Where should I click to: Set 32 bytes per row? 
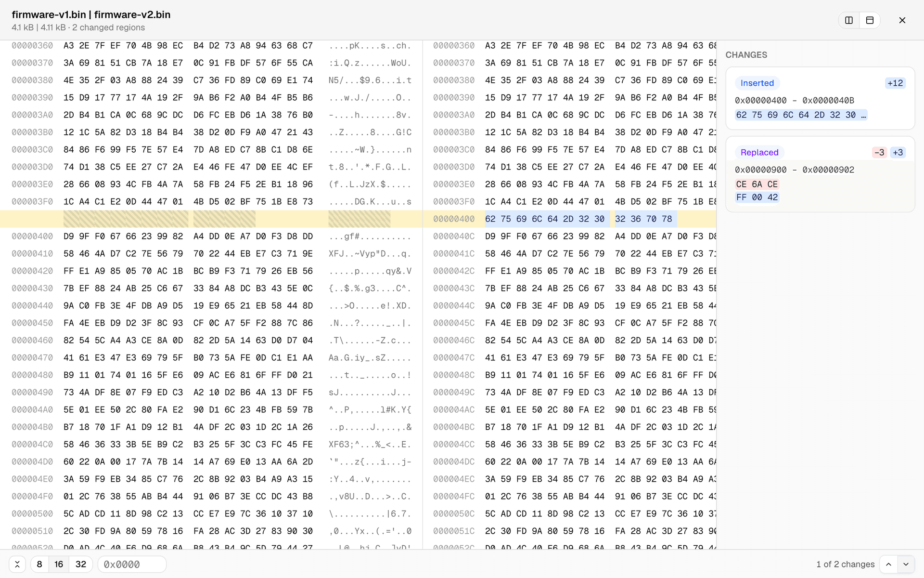point(81,564)
